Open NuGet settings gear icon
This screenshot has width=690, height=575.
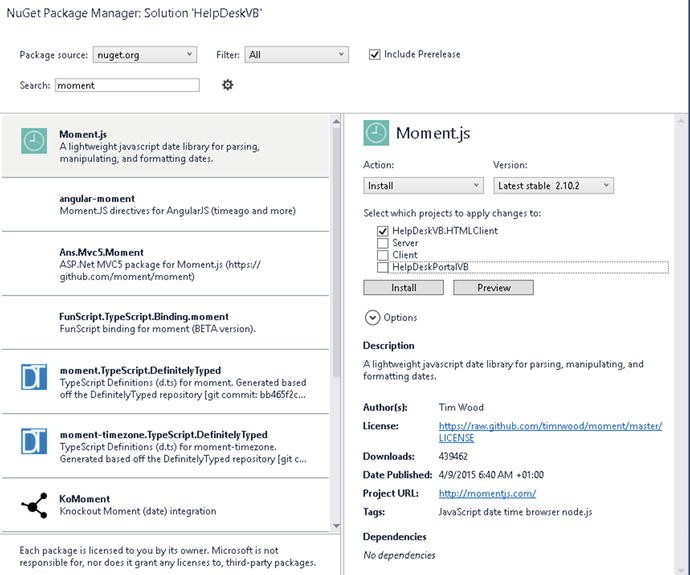point(228,84)
